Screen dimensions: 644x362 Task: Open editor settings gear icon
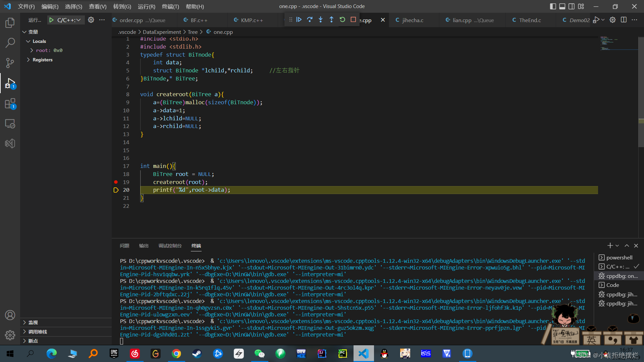[612, 20]
